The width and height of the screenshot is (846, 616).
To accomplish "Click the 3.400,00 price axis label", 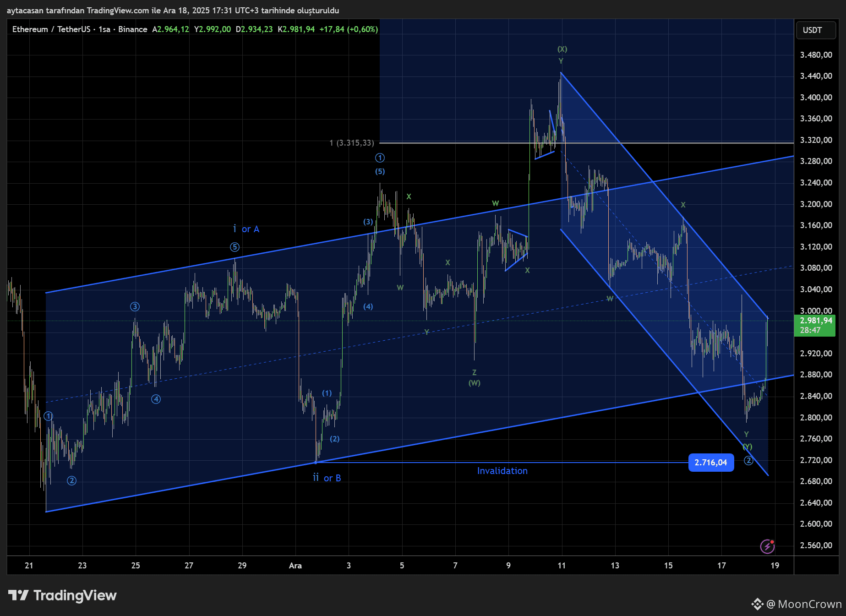I will [816, 98].
